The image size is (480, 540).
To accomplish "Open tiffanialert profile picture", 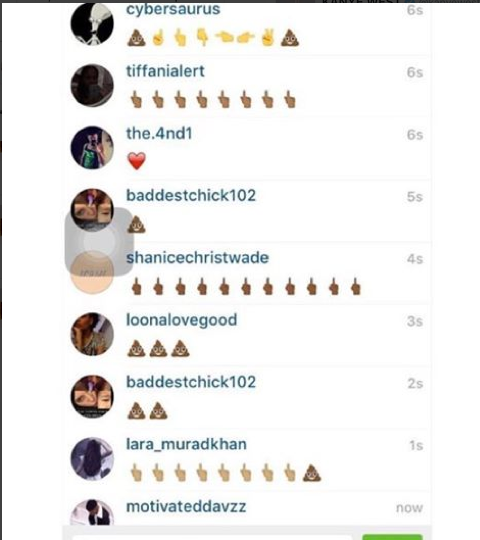I will 92,85.
